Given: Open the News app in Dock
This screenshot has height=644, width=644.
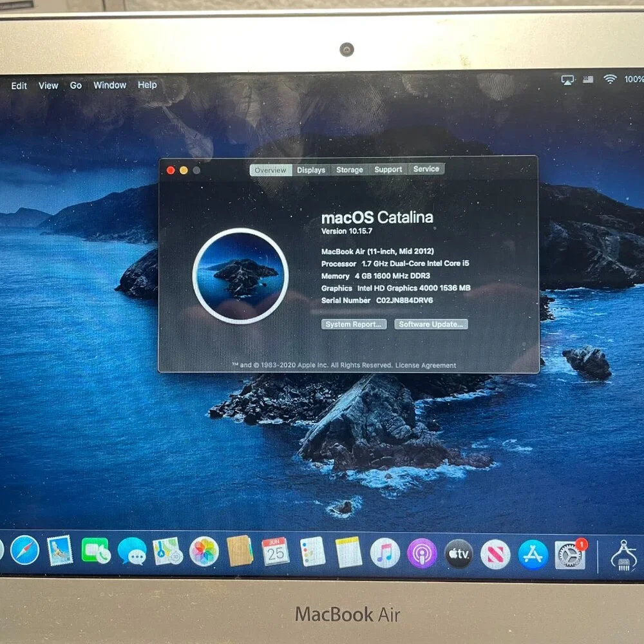Looking at the screenshot, I should pyautogui.click(x=495, y=554).
